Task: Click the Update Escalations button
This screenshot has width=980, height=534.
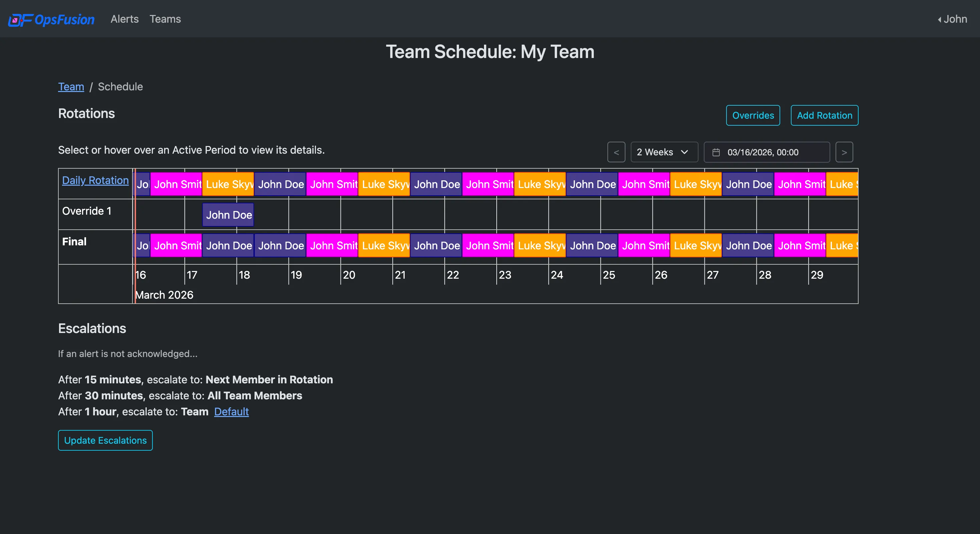Action: tap(105, 440)
